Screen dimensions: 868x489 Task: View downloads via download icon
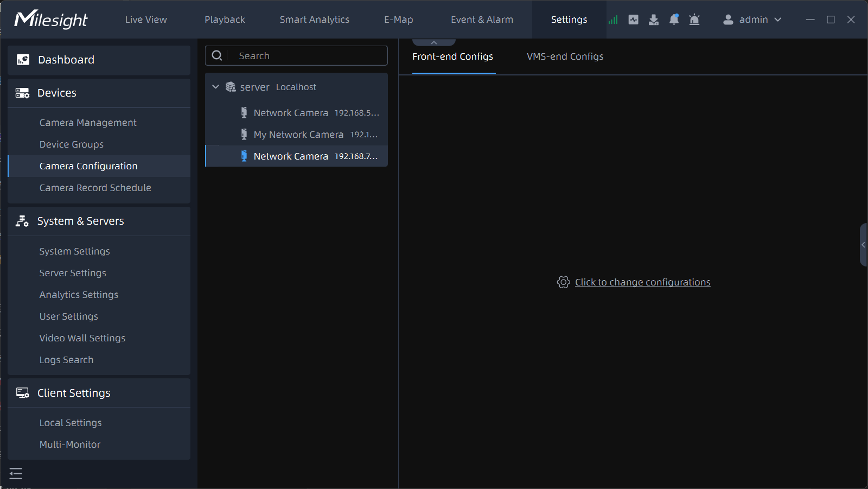(x=654, y=20)
